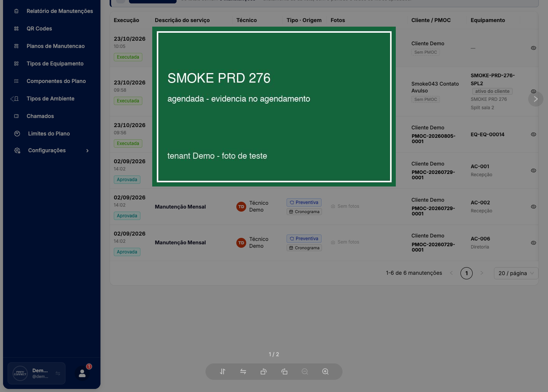Flip the preview image horizontally
The image size is (548, 392).
(243, 371)
